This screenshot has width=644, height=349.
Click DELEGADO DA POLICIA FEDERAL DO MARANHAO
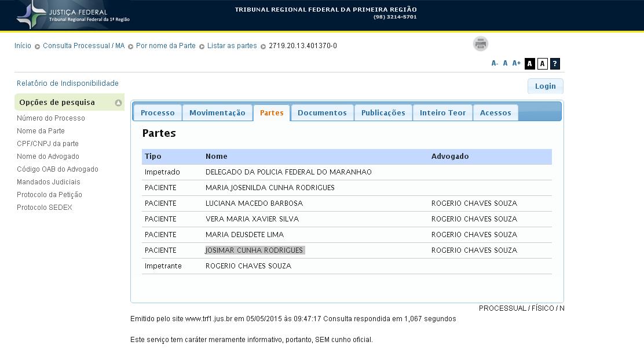(288, 172)
